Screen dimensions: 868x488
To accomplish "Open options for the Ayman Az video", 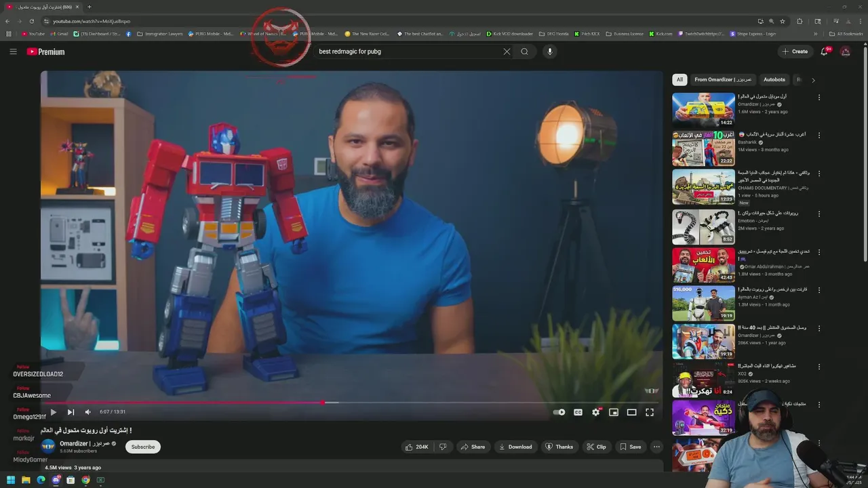I will click(x=819, y=290).
